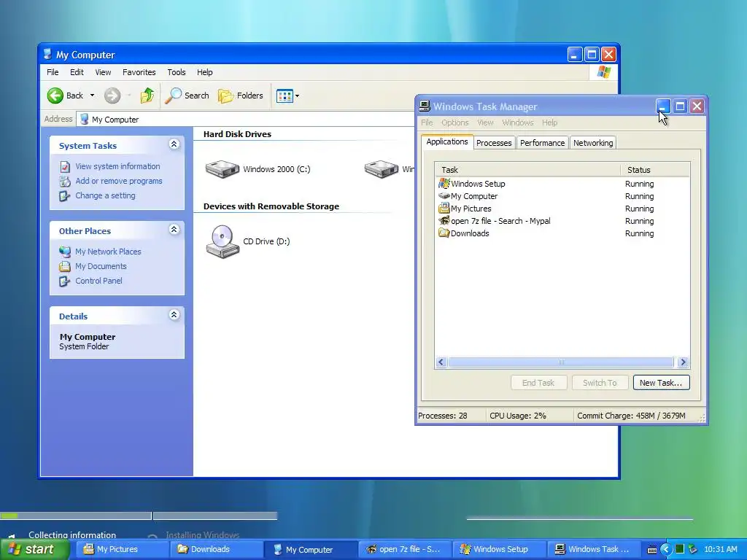This screenshot has width=747, height=560.
Task: Switch to the Performance tab
Action: [x=542, y=143]
